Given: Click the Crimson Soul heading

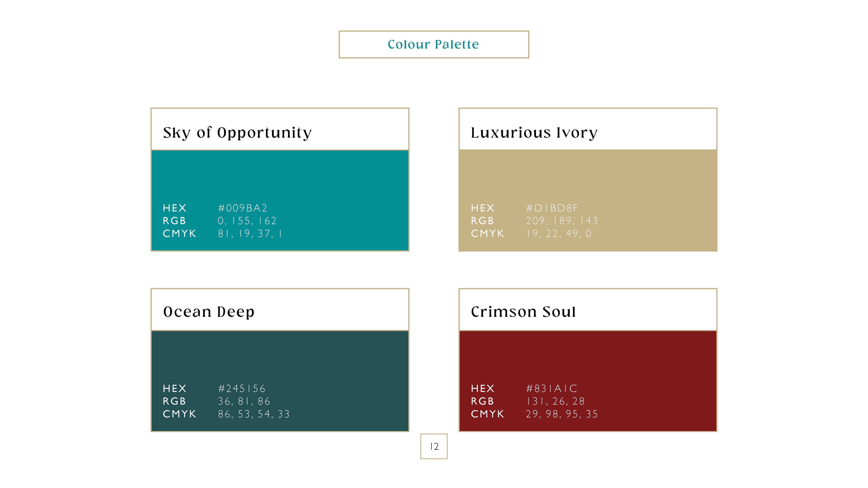Looking at the screenshot, I should [523, 312].
